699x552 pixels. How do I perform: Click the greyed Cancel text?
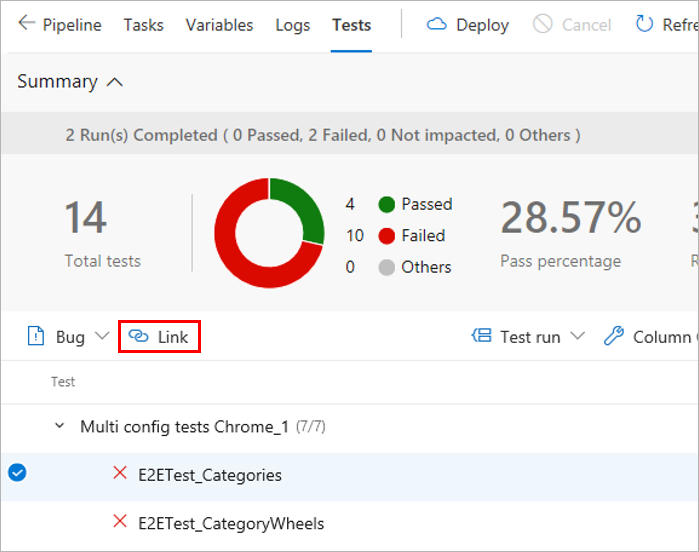click(x=586, y=25)
